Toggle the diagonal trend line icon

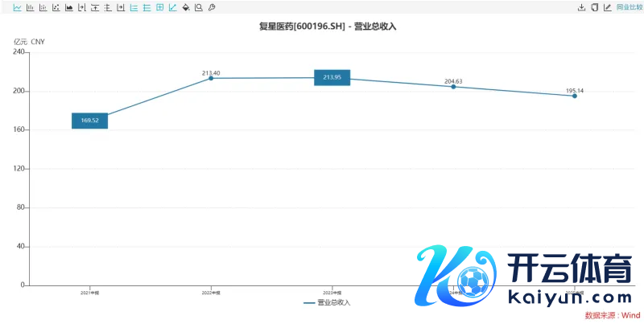(173, 7)
